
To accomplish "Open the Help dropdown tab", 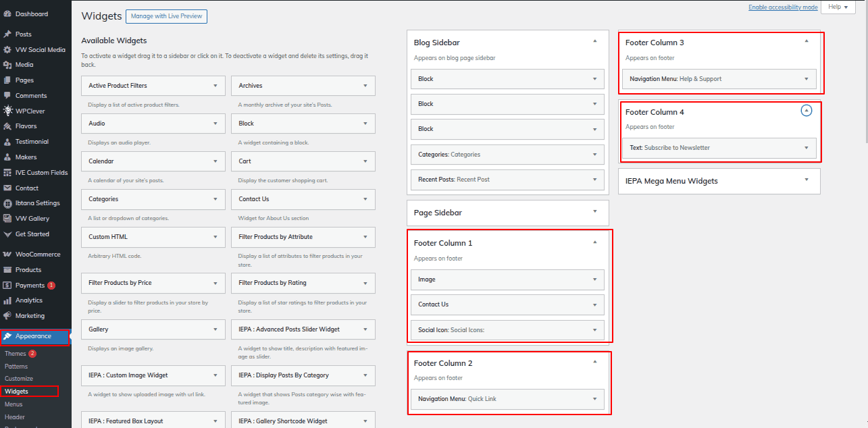I will coord(838,7).
